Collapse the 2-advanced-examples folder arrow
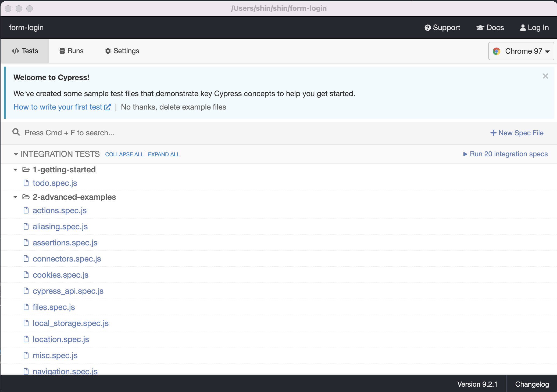 tap(15, 197)
